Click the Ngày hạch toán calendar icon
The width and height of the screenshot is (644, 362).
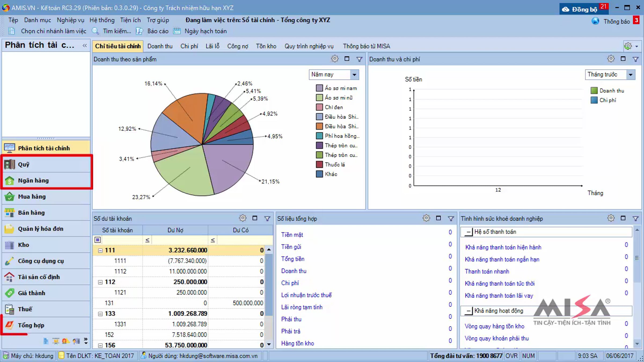(x=177, y=31)
